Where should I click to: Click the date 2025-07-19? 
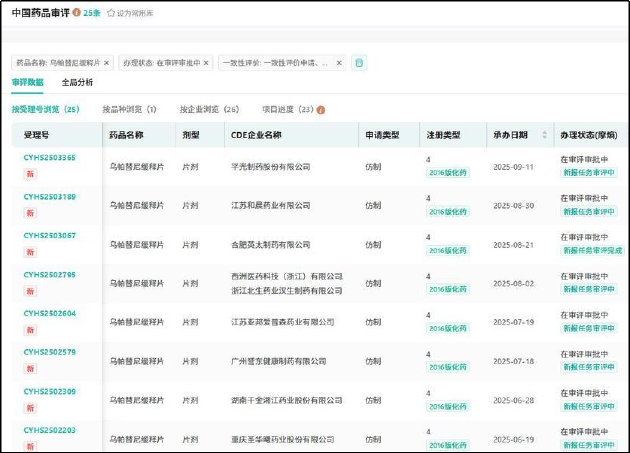tap(513, 322)
